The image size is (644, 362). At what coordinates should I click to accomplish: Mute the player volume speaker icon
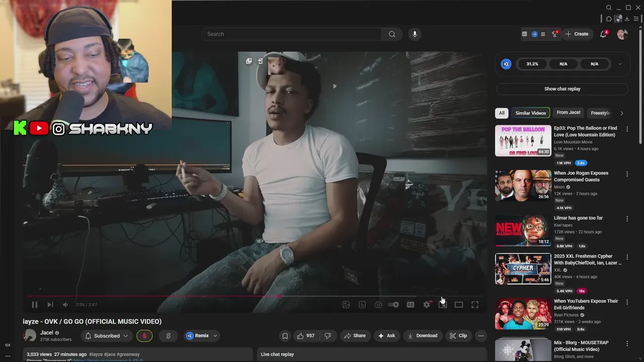click(x=65, y=305)
